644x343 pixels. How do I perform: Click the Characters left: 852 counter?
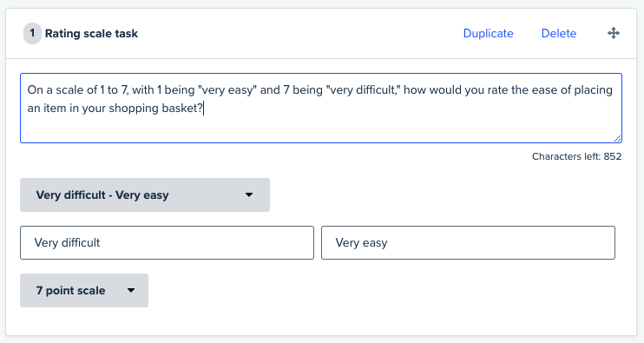pyautogui.click(x=576, y=156)
